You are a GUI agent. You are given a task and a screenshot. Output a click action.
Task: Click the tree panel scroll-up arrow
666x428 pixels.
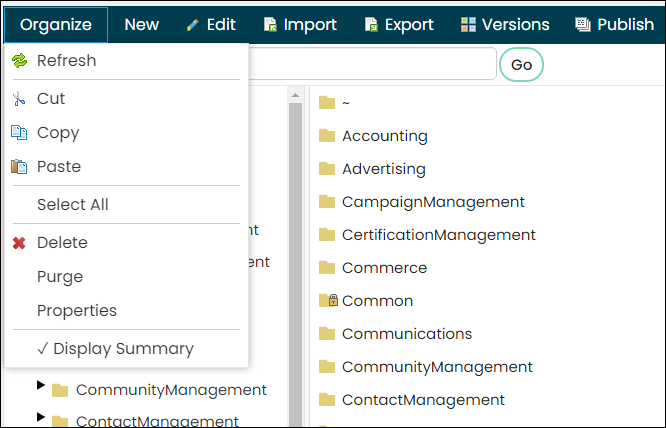point(295,95)
